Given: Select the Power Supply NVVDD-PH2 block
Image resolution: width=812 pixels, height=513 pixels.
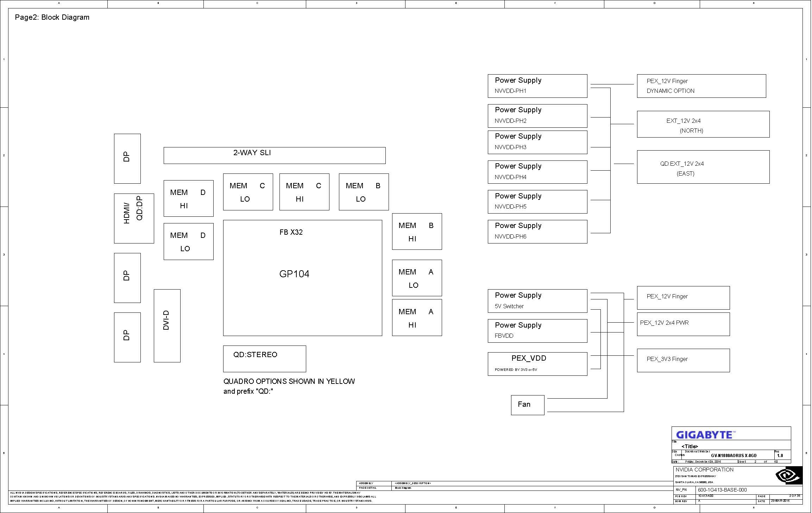Looking at the screenshot, I should 537,116.
